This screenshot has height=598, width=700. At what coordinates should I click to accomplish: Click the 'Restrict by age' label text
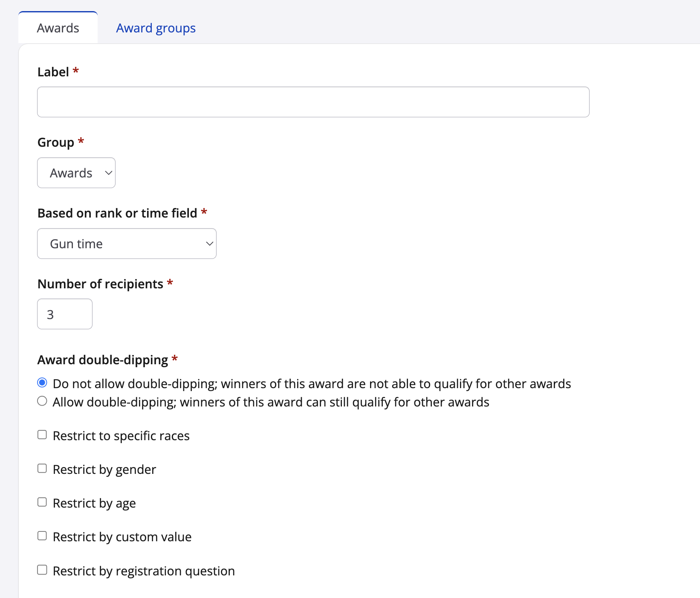coord(94,503)
